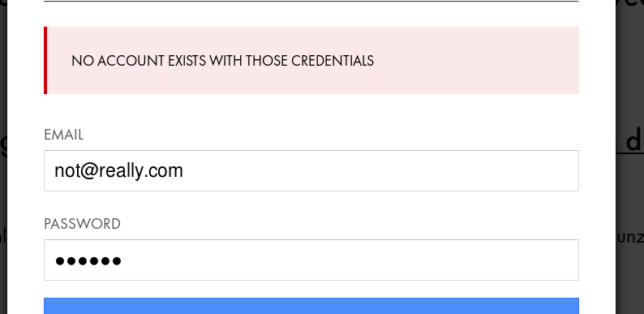Click the 'NO ACCOUNT EXISTS' words in the alert
This screenshot has width=644, height=314.
point(139,61)
